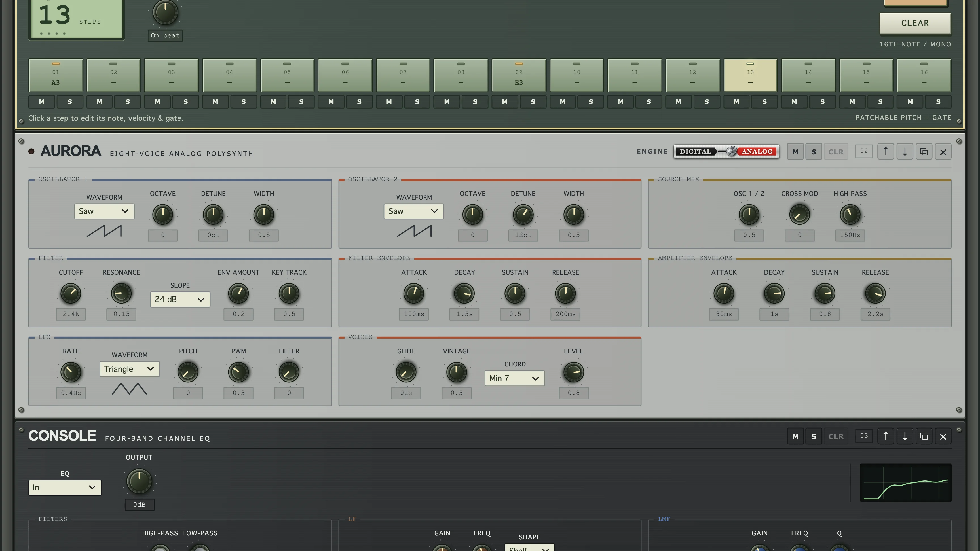The image size is (980, 551).
Task: Select sequencer step 01 with note A3
Action: coord(56,75)
